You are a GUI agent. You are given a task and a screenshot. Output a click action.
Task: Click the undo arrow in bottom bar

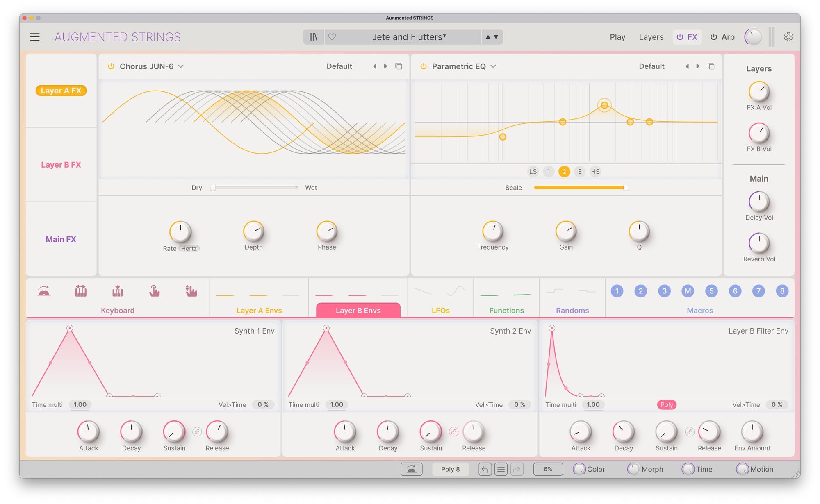[485, 469]
